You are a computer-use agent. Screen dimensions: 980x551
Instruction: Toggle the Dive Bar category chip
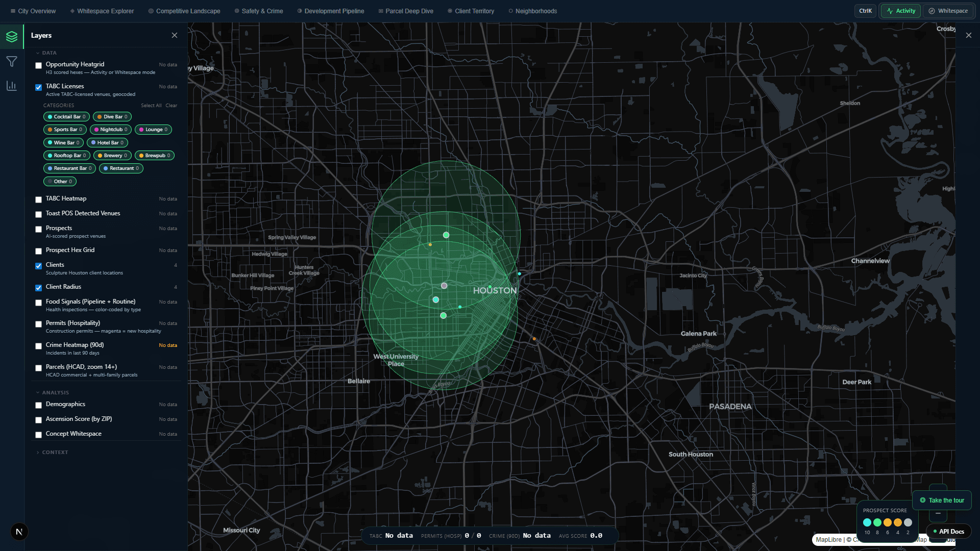pos(112,117)
